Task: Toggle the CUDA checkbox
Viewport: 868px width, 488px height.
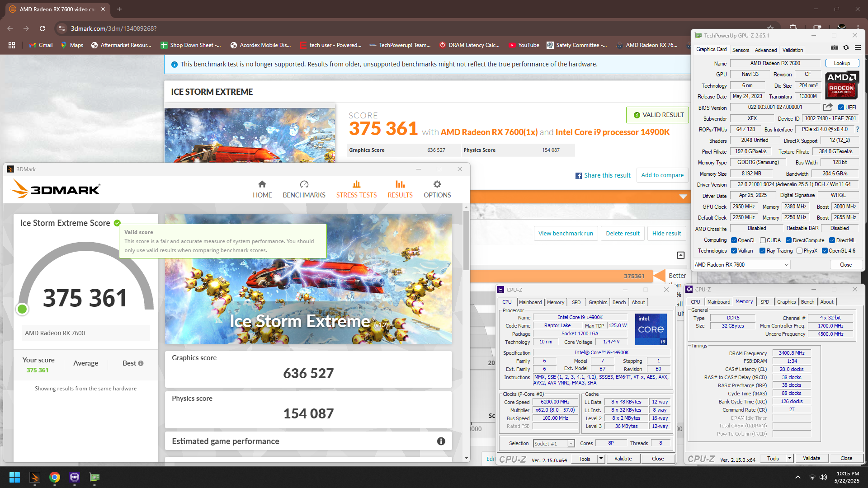Action: pyautogui.click(x=763, y=240)
